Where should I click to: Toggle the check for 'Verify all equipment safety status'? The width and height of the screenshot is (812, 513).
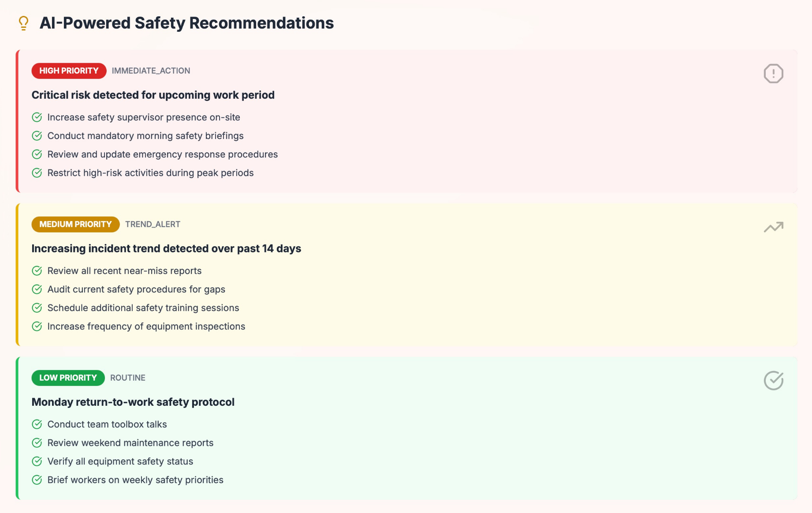[x=37, y=461]
